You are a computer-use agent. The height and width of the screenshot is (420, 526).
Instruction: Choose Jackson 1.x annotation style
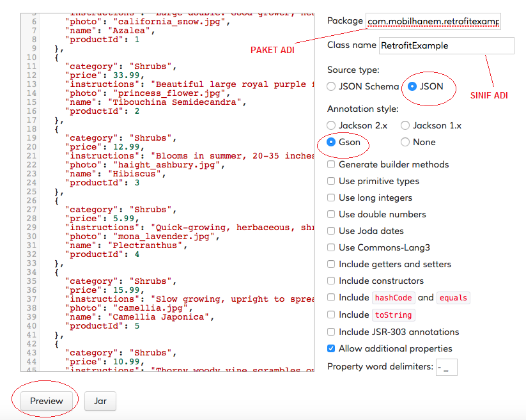pos(405,125)
